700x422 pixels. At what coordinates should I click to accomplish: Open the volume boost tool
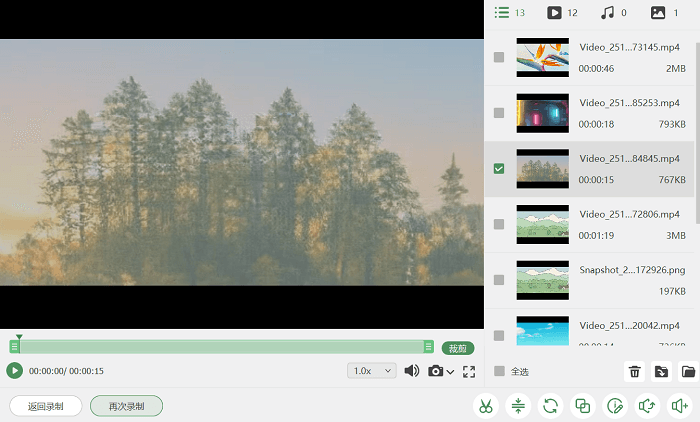tap(679, 406)
